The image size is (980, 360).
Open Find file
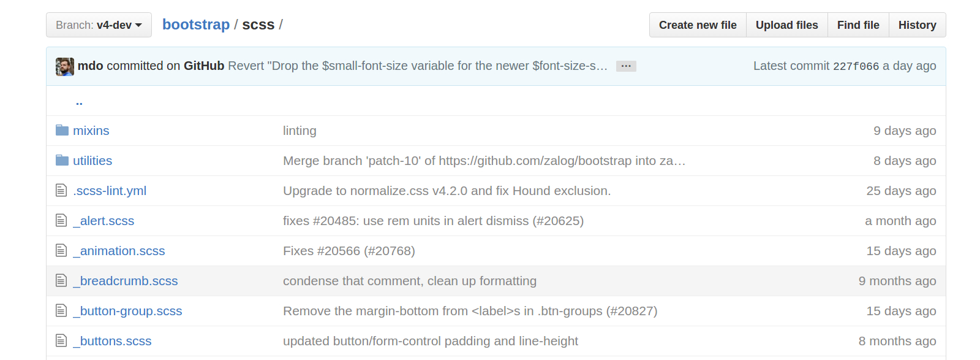858,25
